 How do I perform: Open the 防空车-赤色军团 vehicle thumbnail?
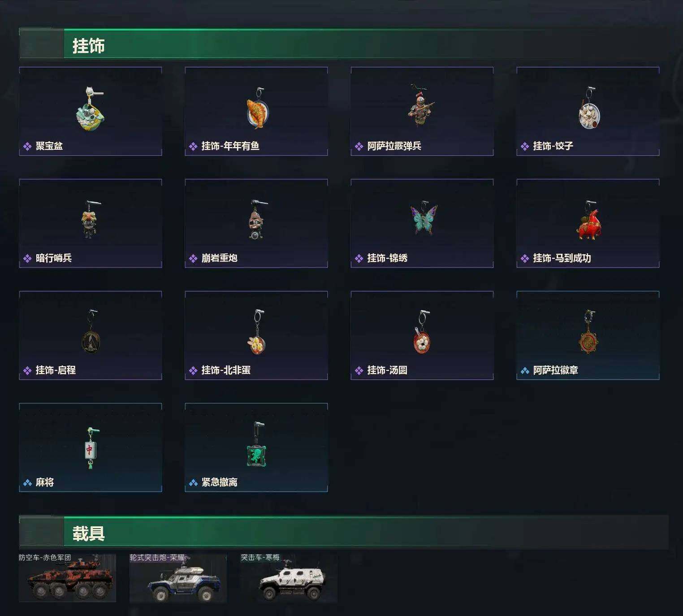pos(67,578)
